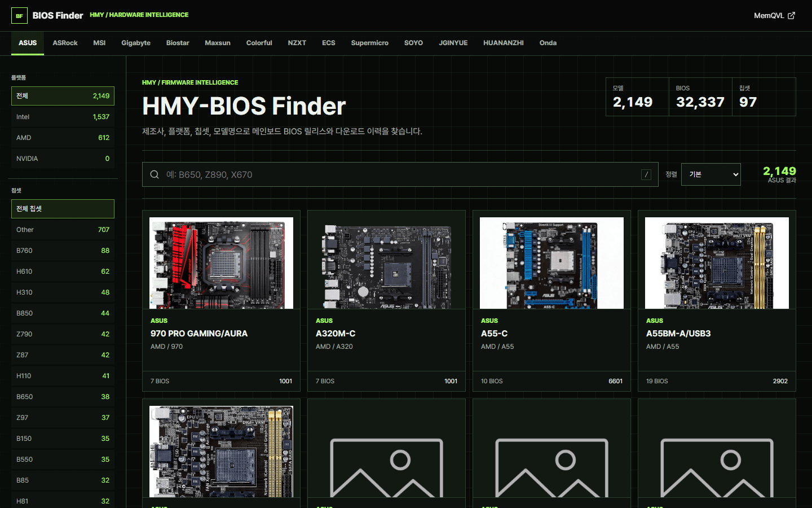
Task: Switch to the ASUS manufacturer tab
Action: click(28, 43)
